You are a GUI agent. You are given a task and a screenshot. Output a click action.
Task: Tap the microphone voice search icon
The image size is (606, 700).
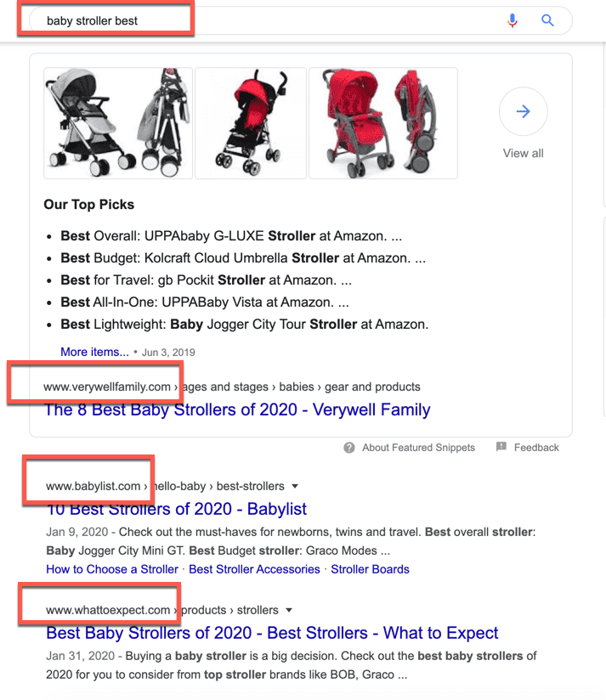coord(513,20)
